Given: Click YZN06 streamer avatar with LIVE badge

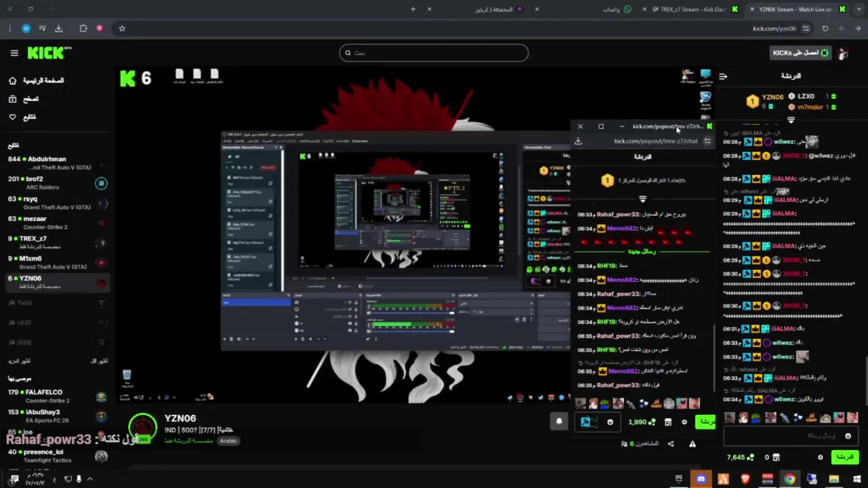Looking at the screenshot, I should (x=142, y=428).
